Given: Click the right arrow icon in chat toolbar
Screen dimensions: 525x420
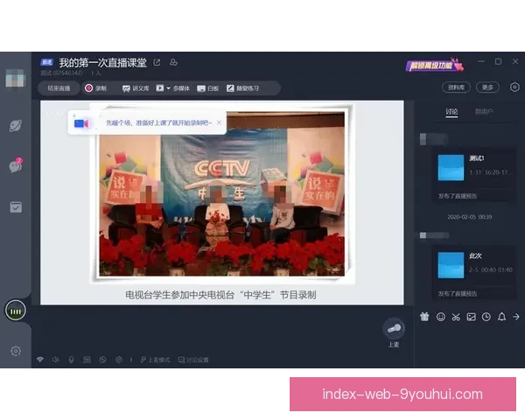Looking at the screenshot, I should [x=516, y=317].
